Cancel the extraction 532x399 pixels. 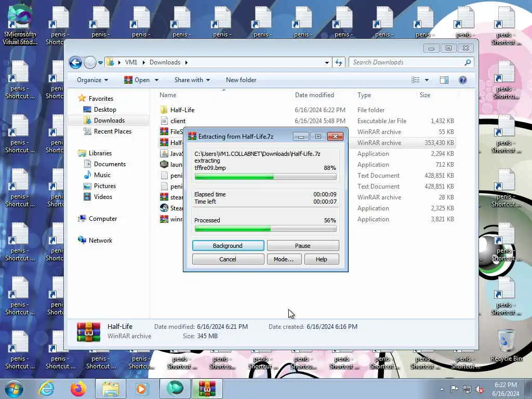coord(228,259)
